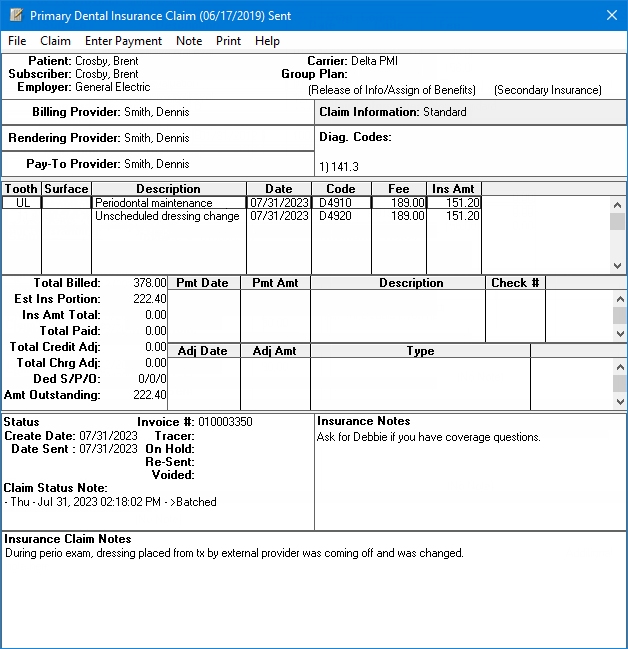
Task: Click the payments list scroll down arrow
Action: pyautogui.click(x=619, y=334)
